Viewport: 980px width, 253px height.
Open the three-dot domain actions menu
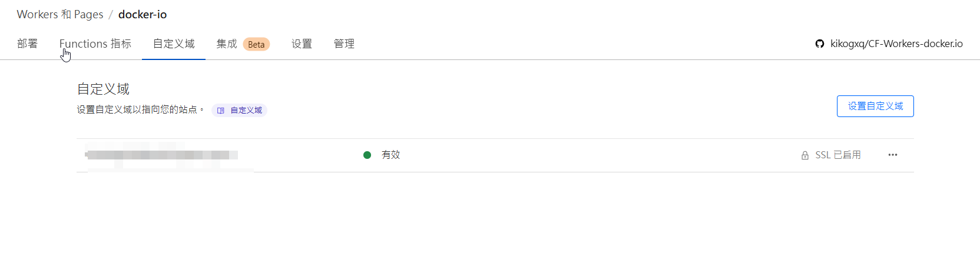coord(892,155)
